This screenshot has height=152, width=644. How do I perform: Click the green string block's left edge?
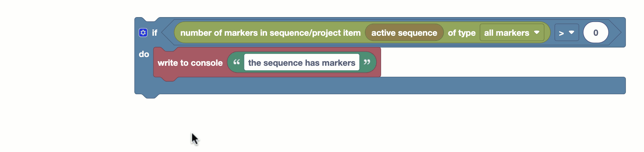[230, 62]
